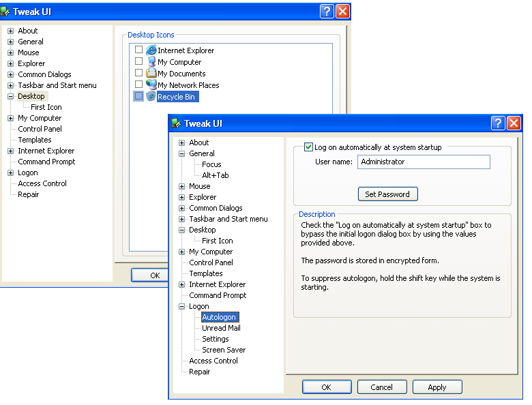Image resolution: width=532 pixels, height=405 pixels.
Task: Close the front Tweak UI window
Action: point(514,123)
